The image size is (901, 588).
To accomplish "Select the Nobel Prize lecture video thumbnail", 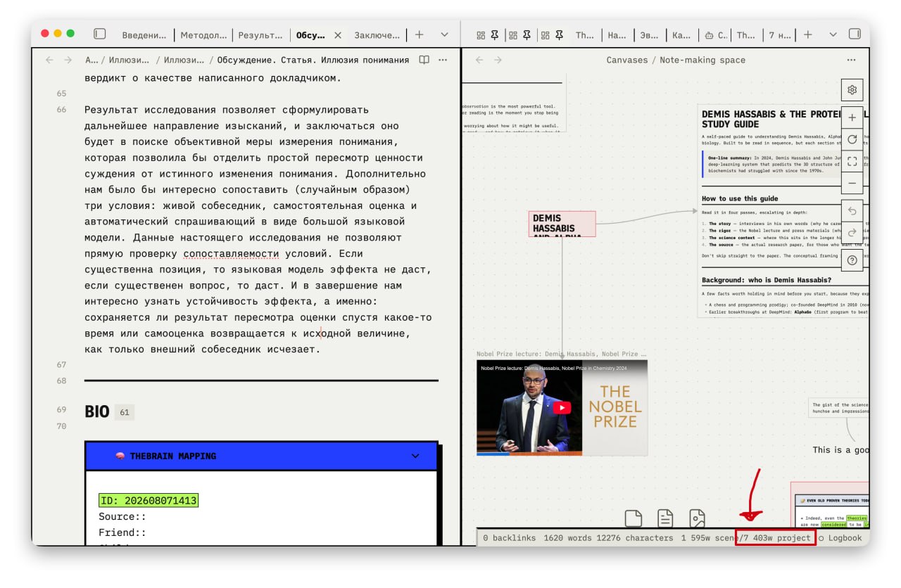I will pos(562,407).
